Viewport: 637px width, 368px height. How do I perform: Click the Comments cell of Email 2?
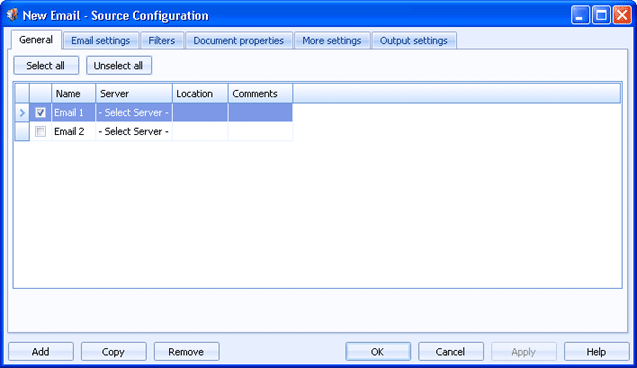260,131
